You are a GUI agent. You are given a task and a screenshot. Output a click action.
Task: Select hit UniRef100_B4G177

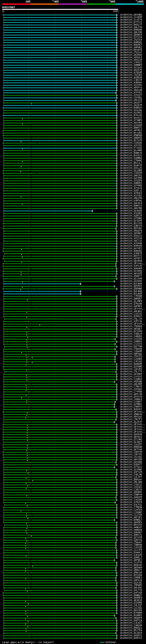[131, 25]
